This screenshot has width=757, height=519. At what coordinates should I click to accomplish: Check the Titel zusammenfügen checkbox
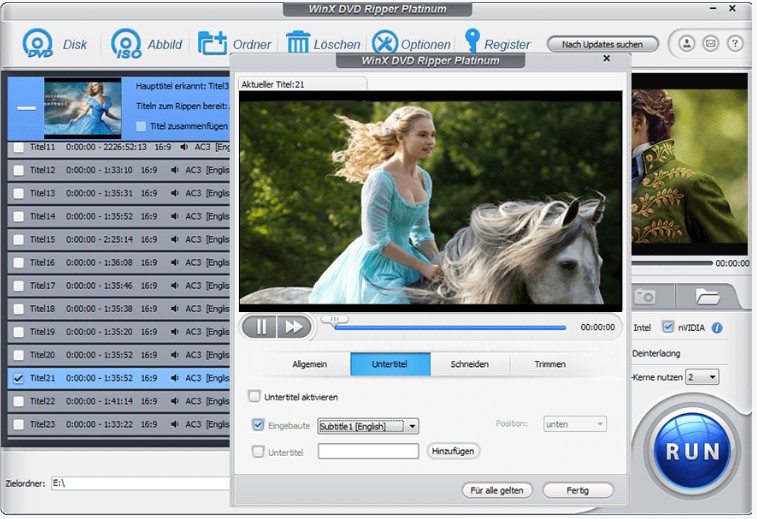(141, 126)
